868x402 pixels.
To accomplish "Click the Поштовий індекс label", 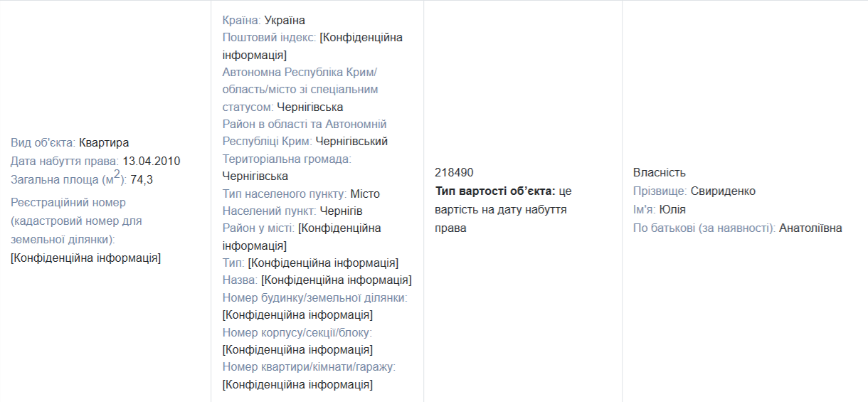I will (x=270, y=38).
